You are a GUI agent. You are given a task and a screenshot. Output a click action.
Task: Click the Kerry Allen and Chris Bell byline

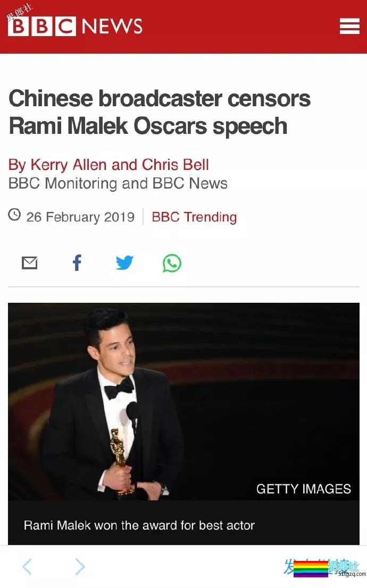[x=109, y=165]
